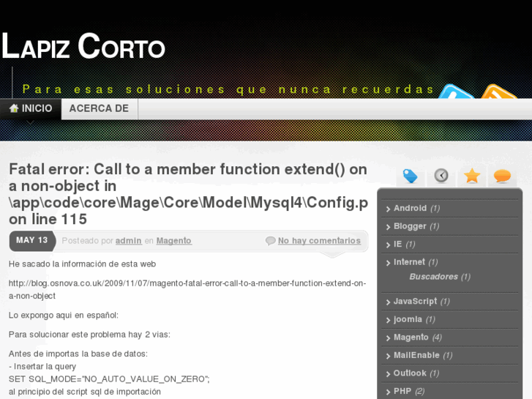The width and height of the screenshot is (532, 399).
Task: Click the text He sacado la información de esta web
Action: tap(83, 264)
